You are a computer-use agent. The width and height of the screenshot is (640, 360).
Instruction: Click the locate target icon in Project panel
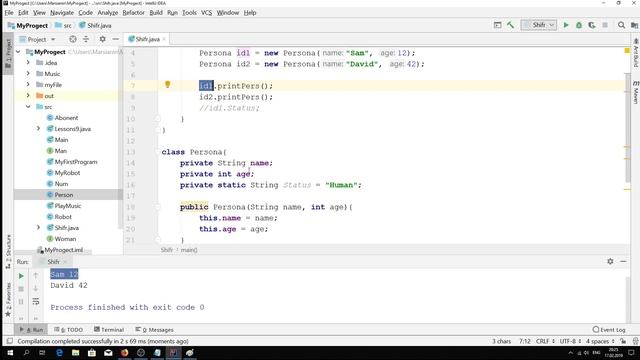pyautogui.click(x=73, y=39)
